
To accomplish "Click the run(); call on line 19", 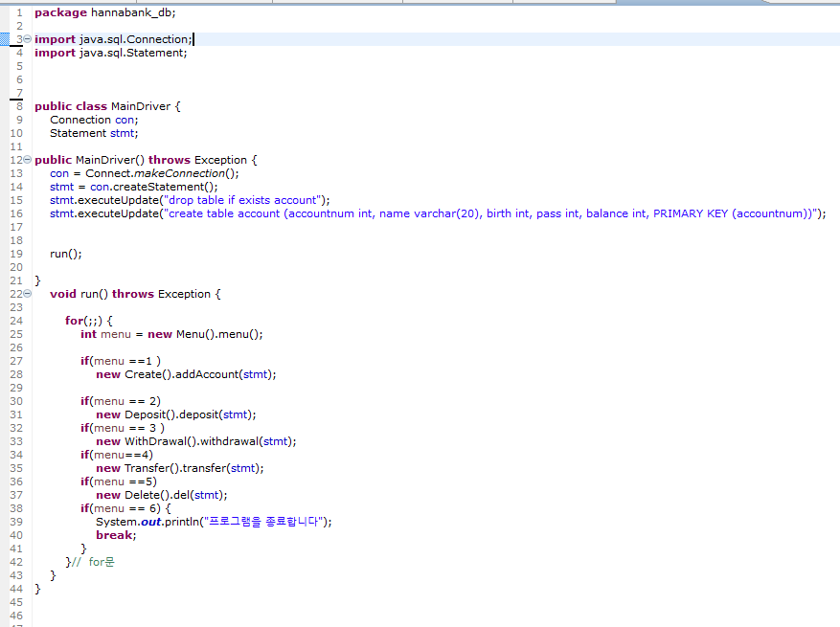I will click(x=66, y=254).
